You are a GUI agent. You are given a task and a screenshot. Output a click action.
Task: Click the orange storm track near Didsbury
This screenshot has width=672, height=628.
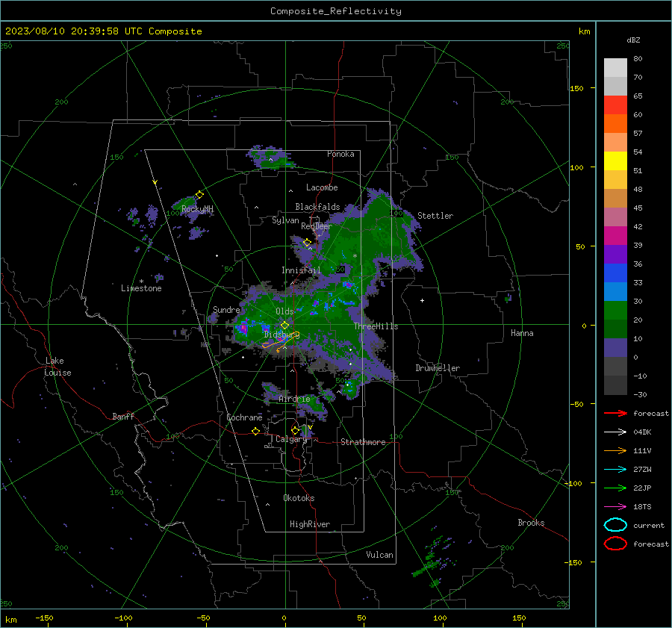(x=281, y=342)
